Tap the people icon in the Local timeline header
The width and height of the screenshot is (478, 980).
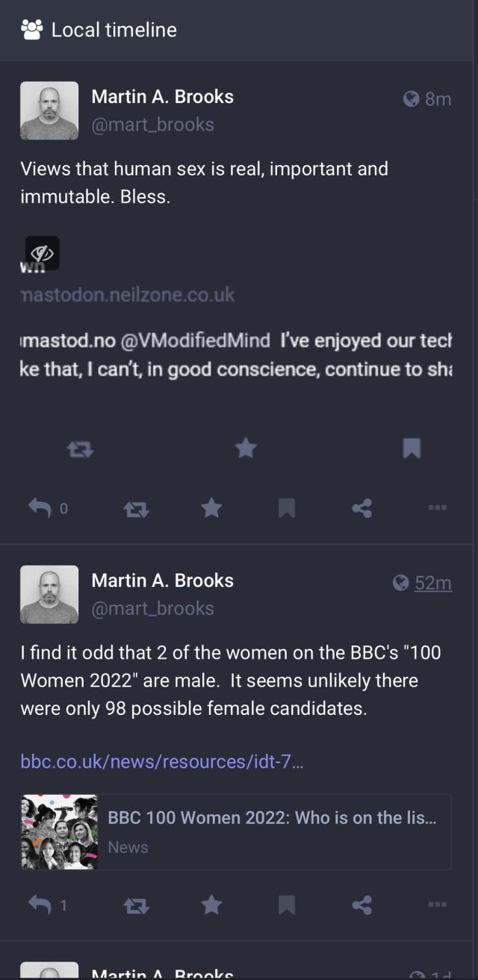coord(30,29)
